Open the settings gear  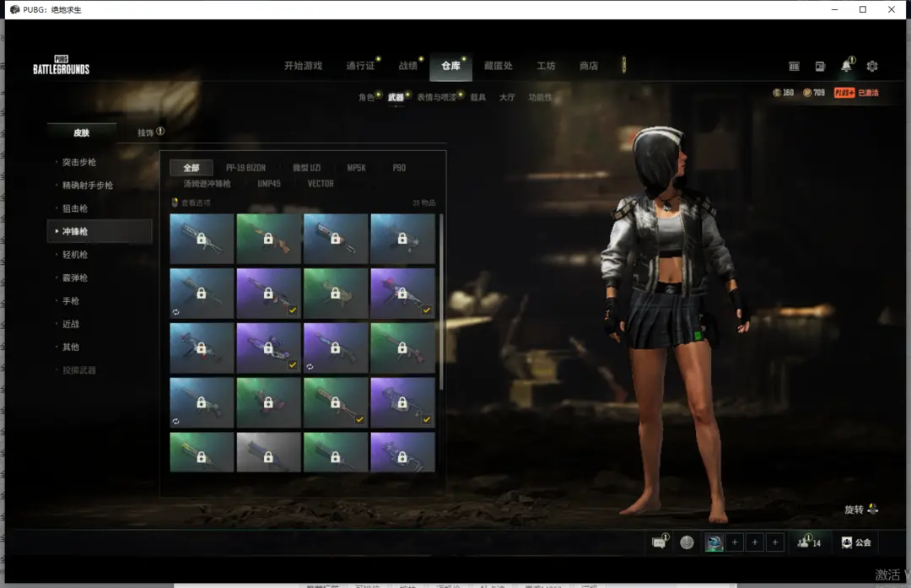pos(872,67)
